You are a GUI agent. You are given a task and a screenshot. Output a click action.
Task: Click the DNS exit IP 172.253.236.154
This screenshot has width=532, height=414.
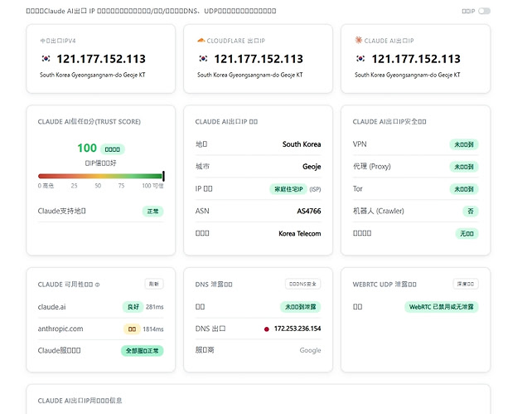pos(297,329)
